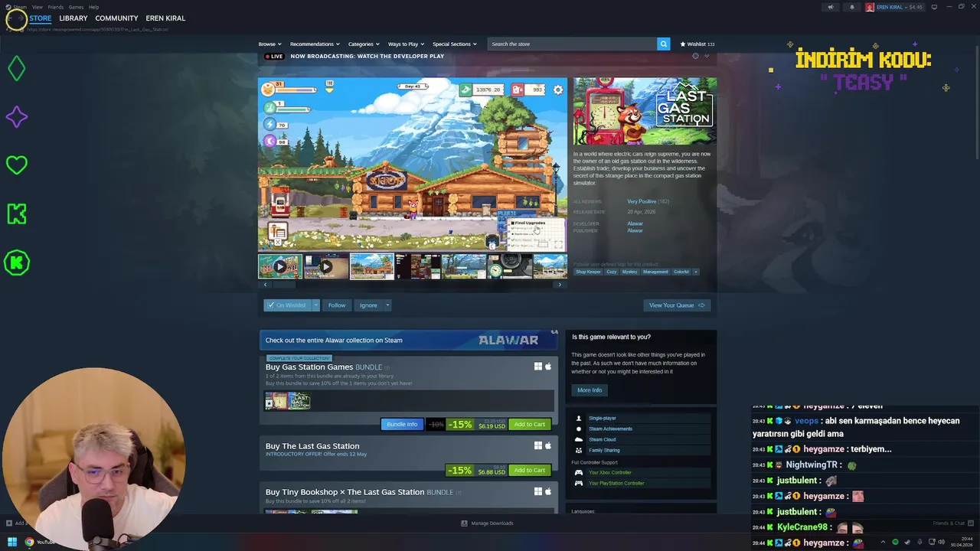
Task: Open the Help menu
Action: click(x=93, y=7)
